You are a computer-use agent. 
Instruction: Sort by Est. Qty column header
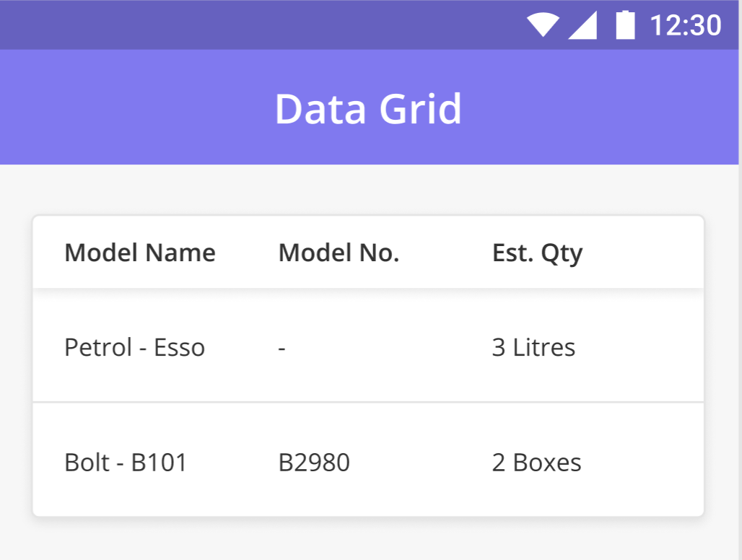click(537, 253)
